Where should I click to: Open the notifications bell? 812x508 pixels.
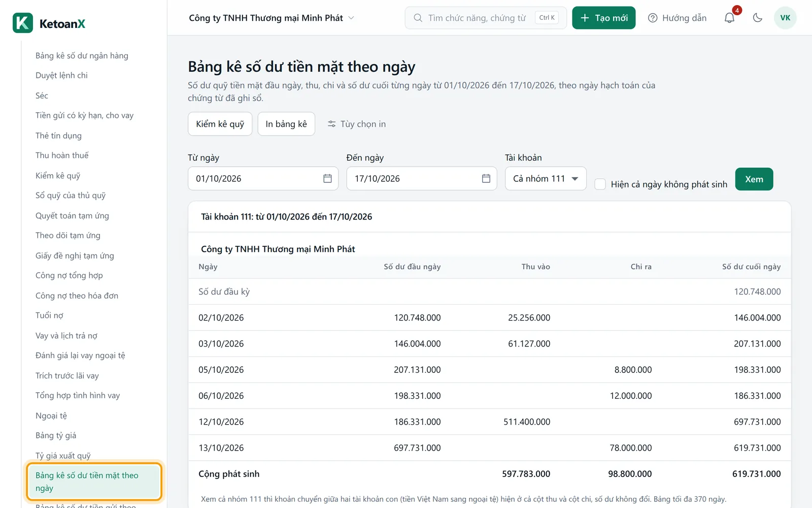pyautogui.click(x=729, y=18)
